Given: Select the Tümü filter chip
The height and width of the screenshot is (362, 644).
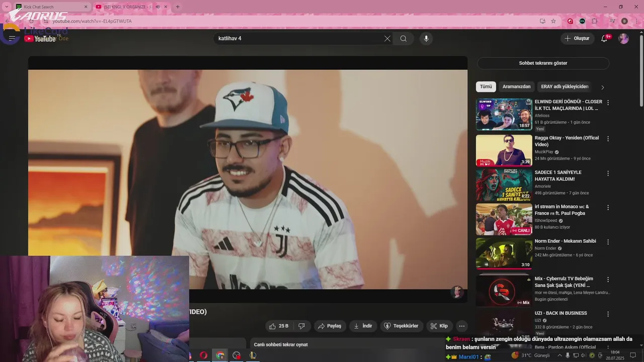Looking at the screenshot, I should click(x=486, y=86).
